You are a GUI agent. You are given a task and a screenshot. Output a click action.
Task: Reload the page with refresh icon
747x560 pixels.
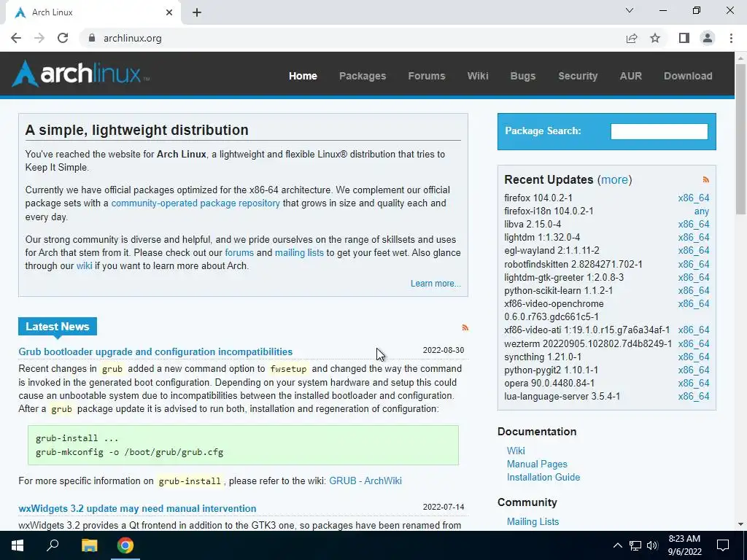(x=63, y=38)
